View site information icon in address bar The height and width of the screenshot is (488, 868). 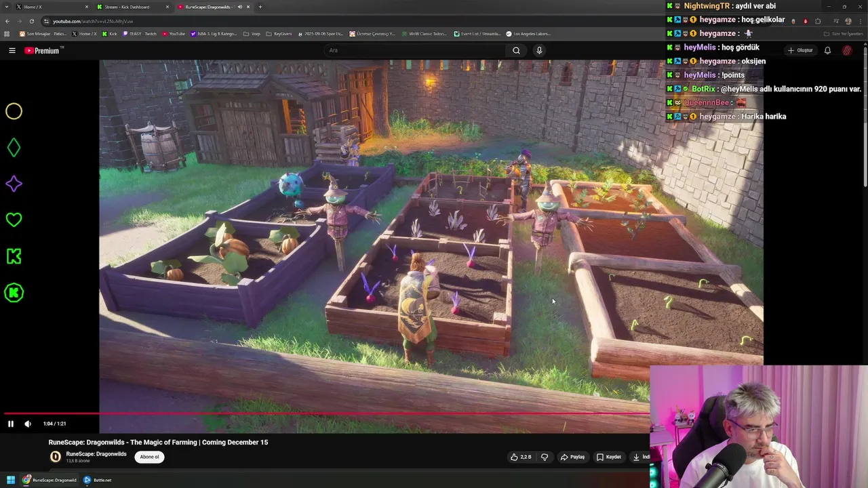pos(47,21)
